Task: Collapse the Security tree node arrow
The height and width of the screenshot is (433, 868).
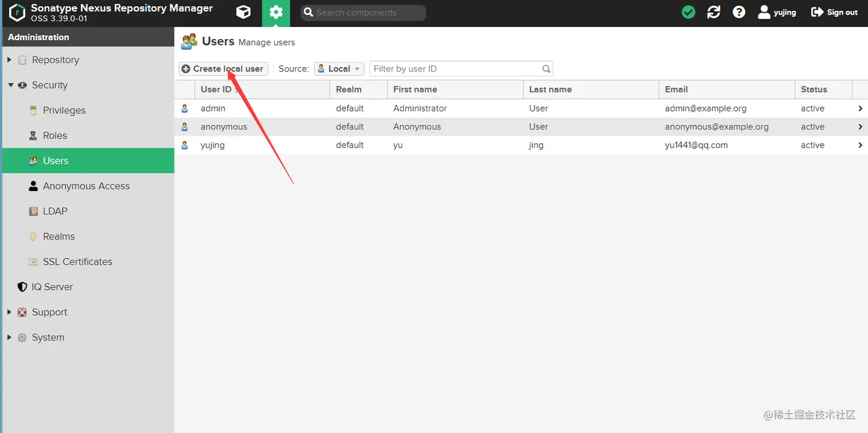Action: (10, 85)
